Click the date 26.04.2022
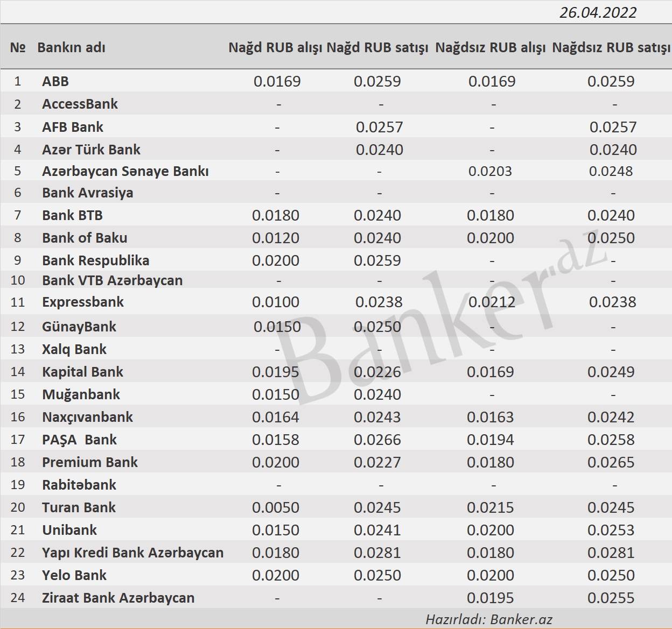 (x=598, y=12)
